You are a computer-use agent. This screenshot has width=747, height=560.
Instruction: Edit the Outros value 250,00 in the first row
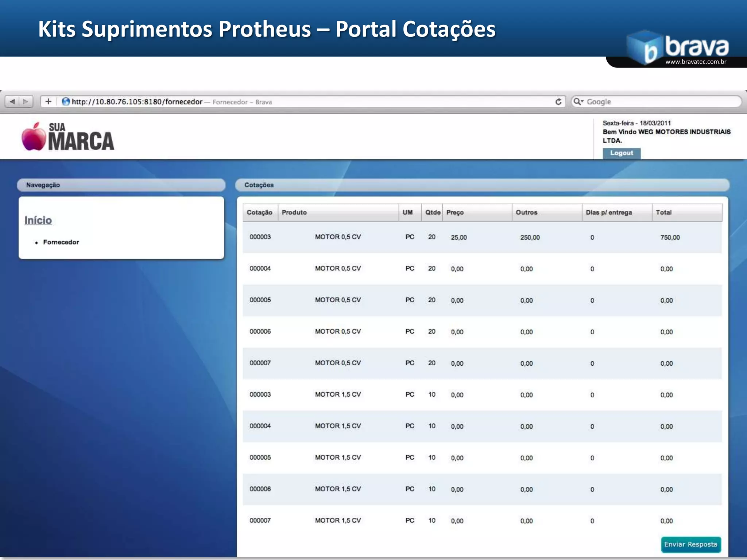point(530,237)
